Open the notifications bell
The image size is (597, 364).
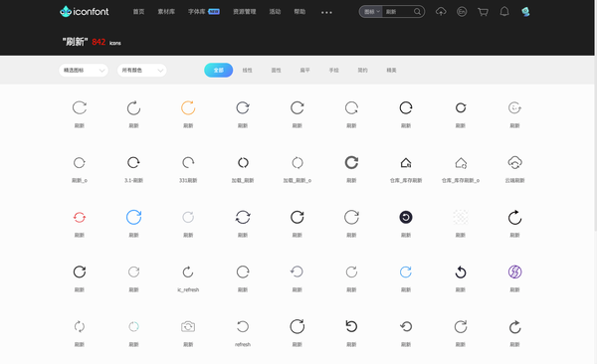(x=504, y=11)
